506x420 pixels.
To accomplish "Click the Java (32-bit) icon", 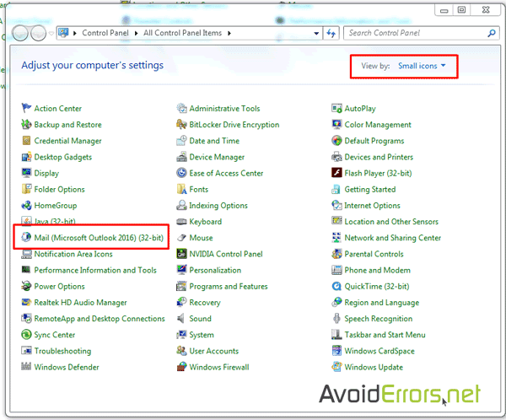I will [x=27, y=222].
